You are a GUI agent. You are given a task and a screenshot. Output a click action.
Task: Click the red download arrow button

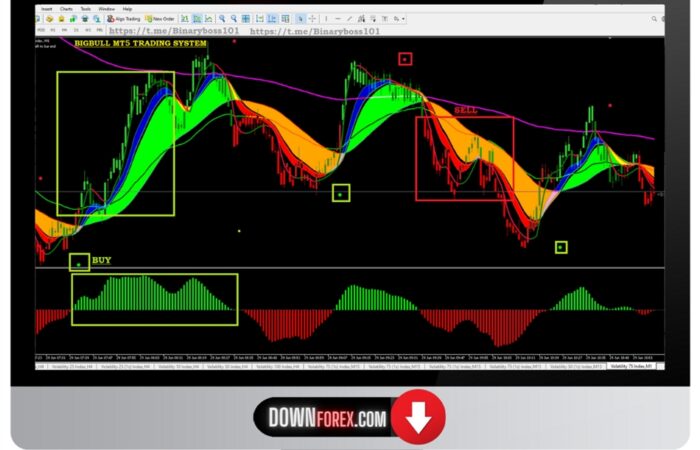coord(418,417)
